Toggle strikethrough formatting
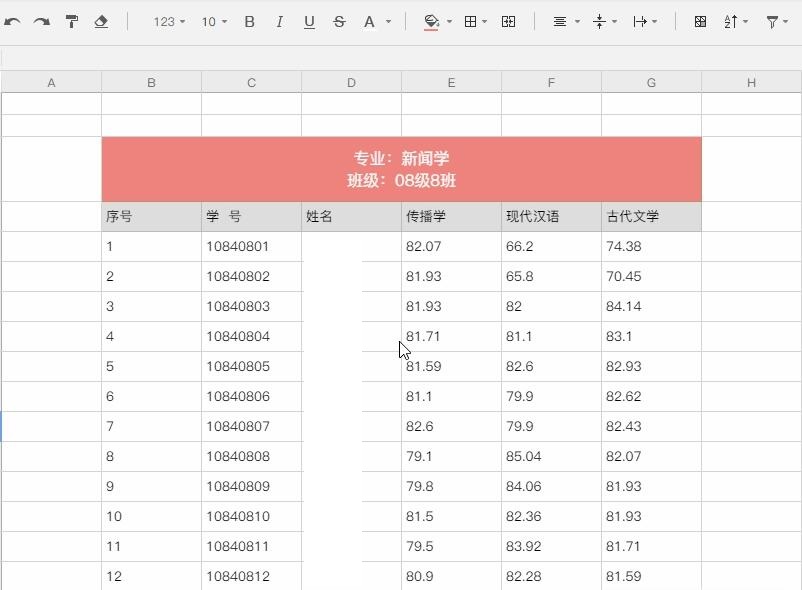 (339, 21)
